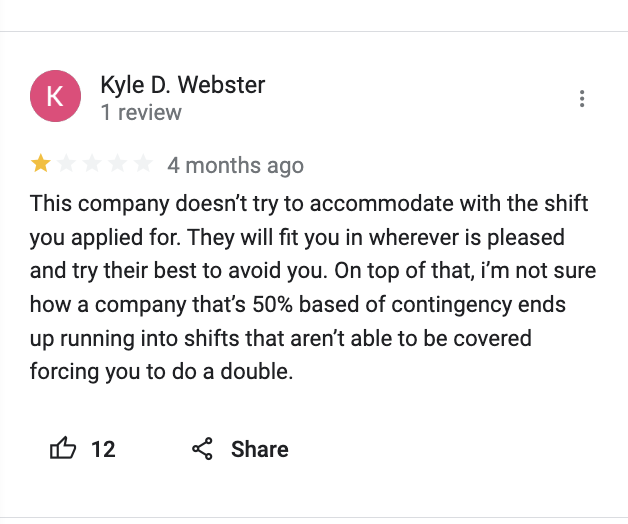This screenshot has width=628, height=524.
Task: Click the word "contingency" in the review
Action: pos(451,305)
